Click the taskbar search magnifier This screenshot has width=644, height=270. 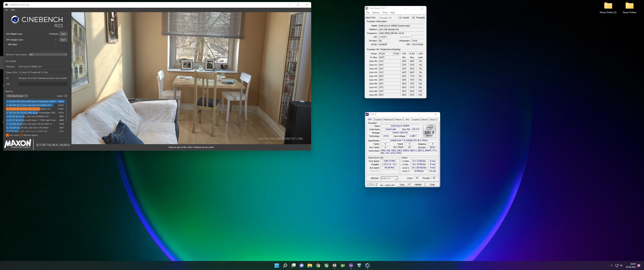(285, 265)
